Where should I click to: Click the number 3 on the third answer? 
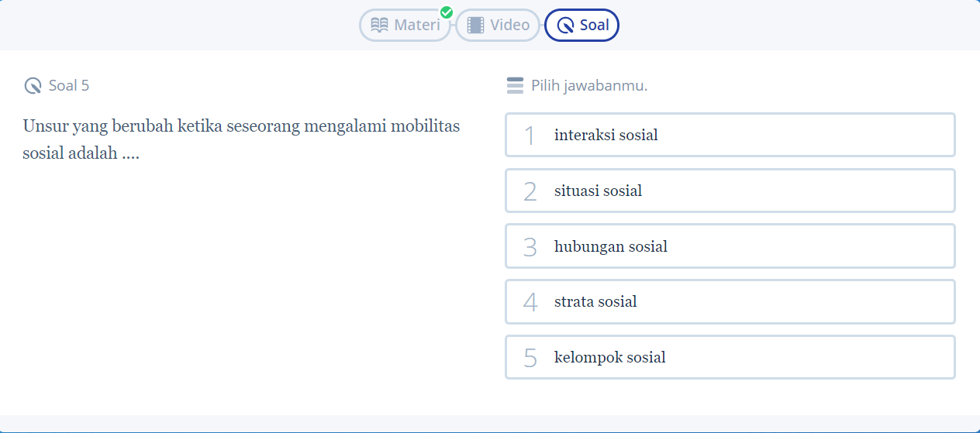(530, 247)
